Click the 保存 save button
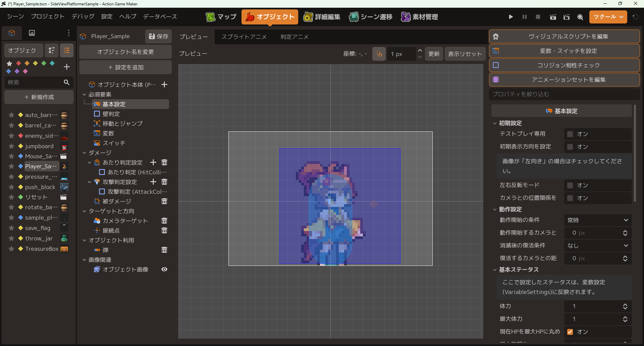 point(159,36)
